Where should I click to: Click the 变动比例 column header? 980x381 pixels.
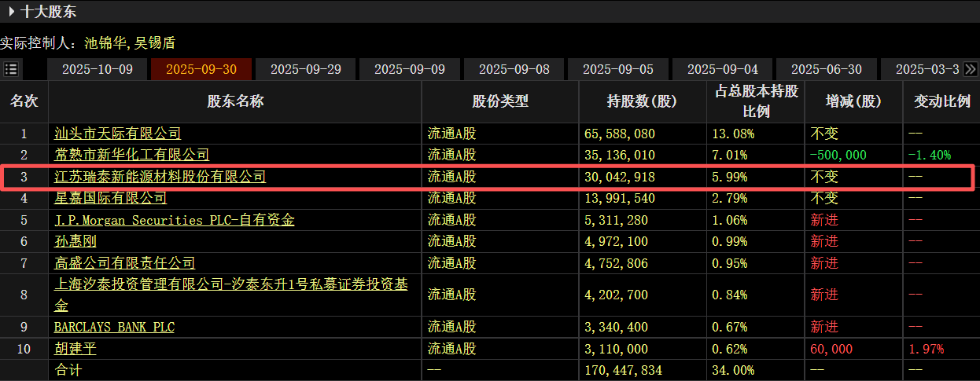pyautogui.click(x=941, y=101)
